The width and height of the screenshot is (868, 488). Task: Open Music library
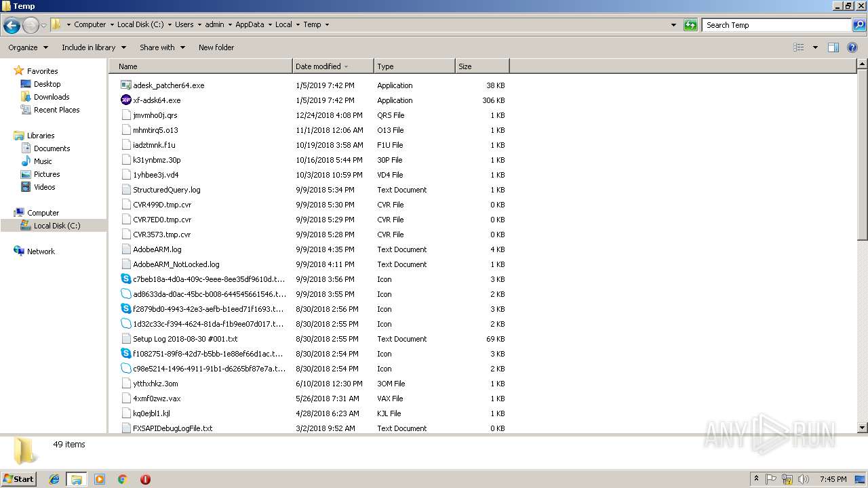43,161
